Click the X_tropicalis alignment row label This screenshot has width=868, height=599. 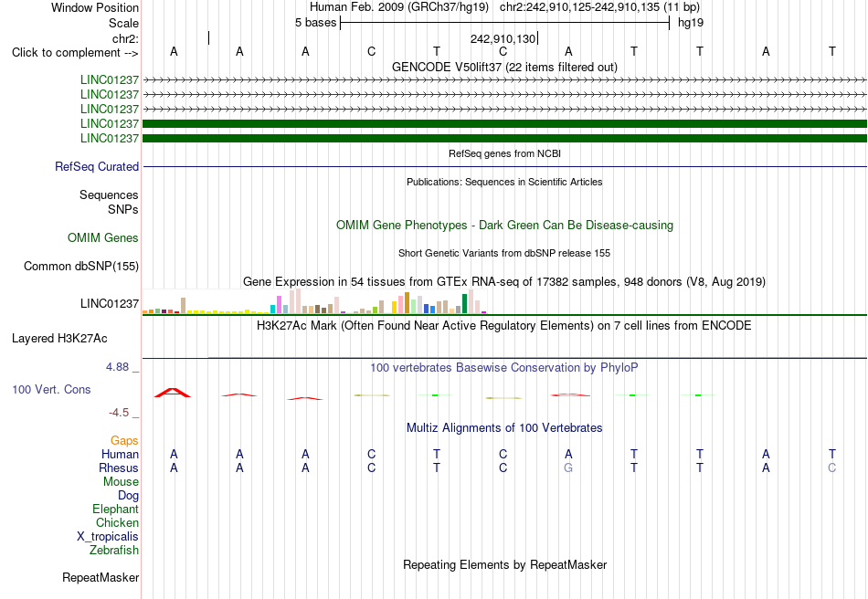click(x=108, y=537)
